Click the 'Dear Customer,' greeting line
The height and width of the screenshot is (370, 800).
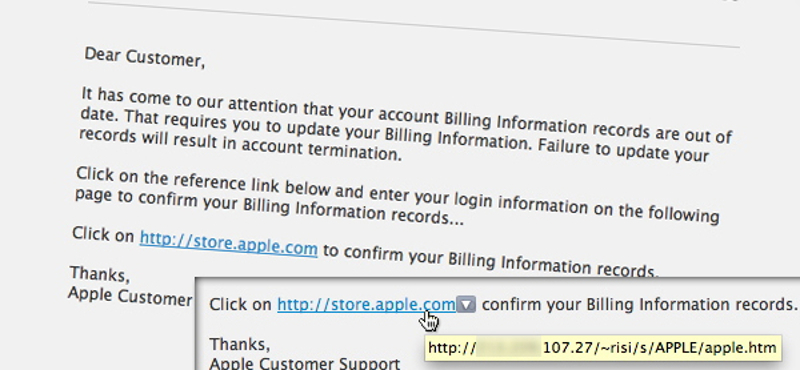[x=144, y=57]
